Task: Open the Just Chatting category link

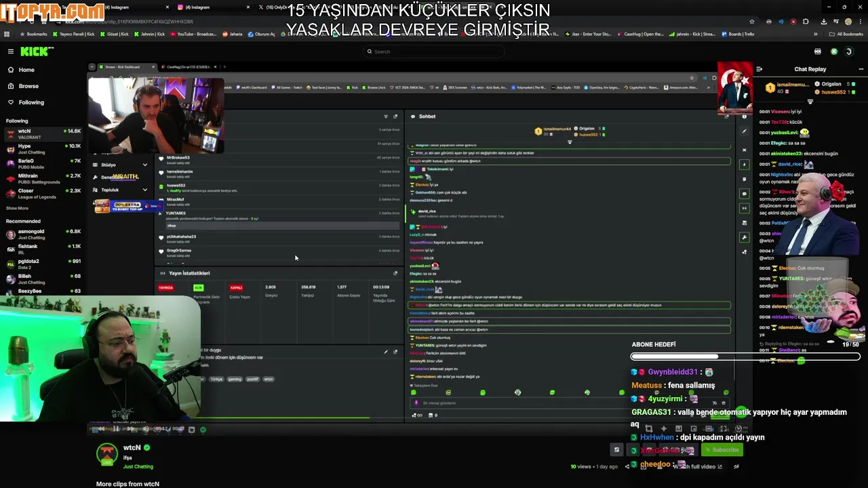Action: [138, 467]
